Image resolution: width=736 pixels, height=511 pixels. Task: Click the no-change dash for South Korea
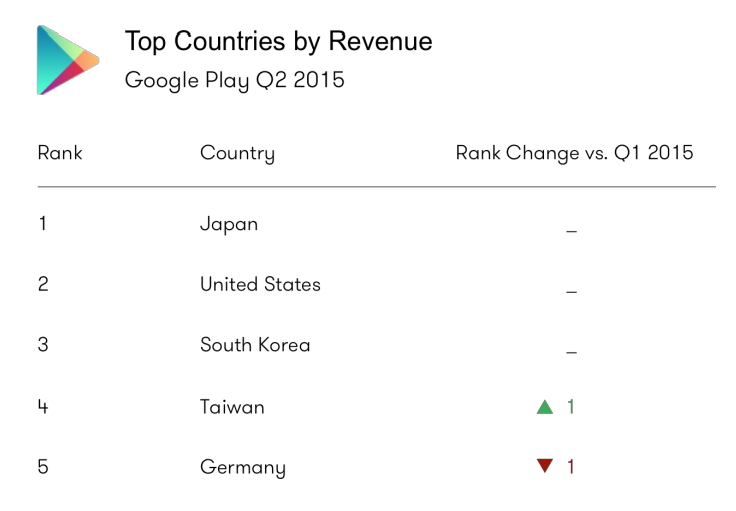pos(571,353)
